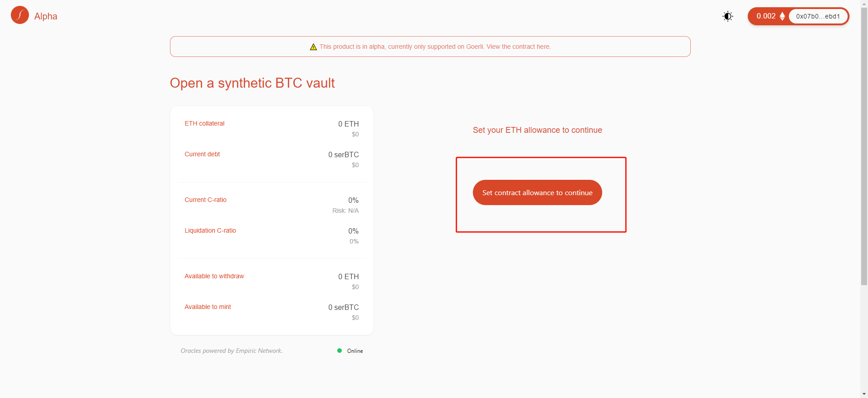Click the red Alpha logo icon
This screenshot has width=868, height=398.
click(x=20, y=15)
